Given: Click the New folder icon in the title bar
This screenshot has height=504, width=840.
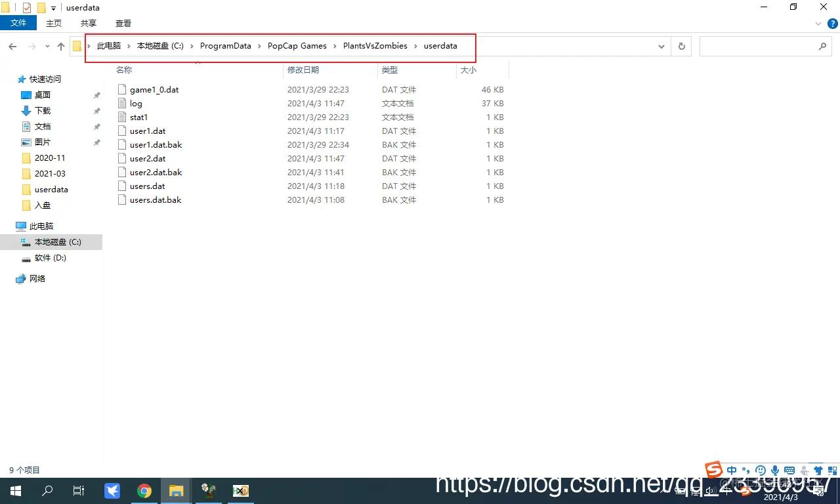Looking at the screenshot, I should point(41,8).
